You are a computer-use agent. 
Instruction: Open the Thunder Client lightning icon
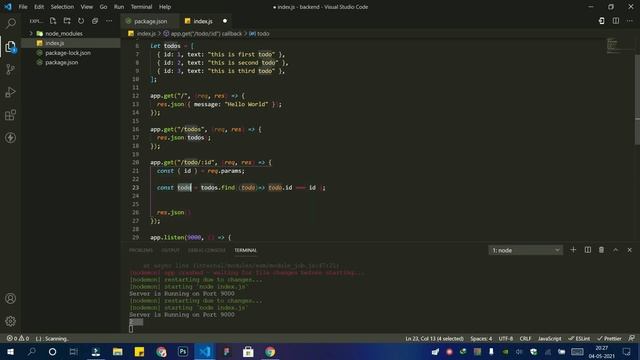tap(11, 138)
